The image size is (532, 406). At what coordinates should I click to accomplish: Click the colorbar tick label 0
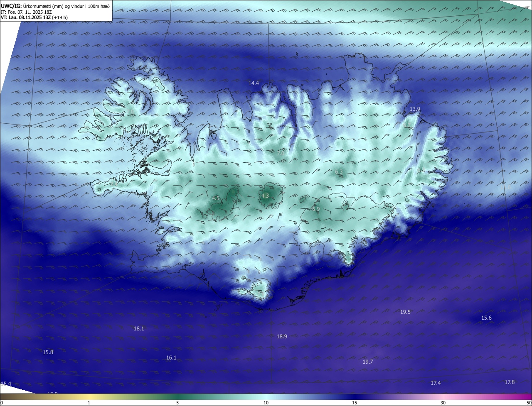[2, 403]
